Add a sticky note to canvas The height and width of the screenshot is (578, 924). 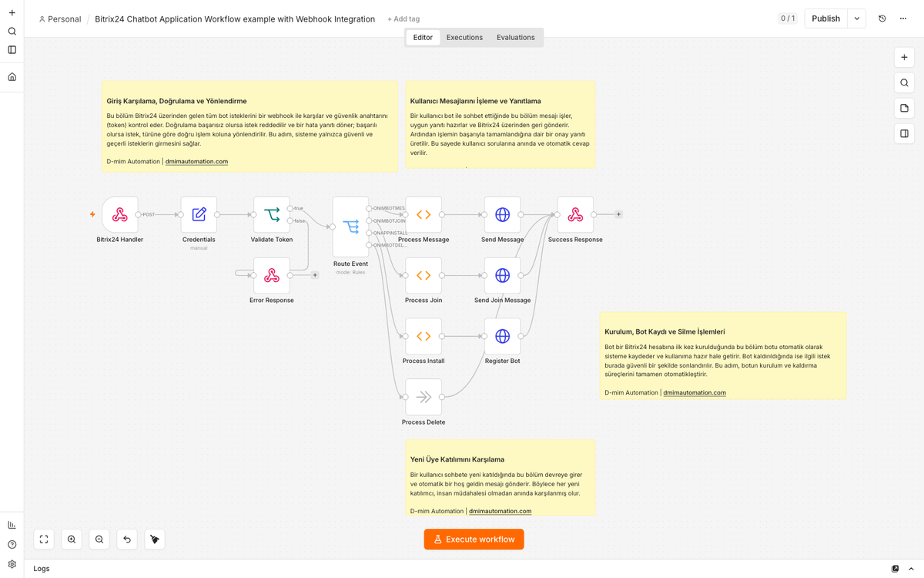point(904,109)
